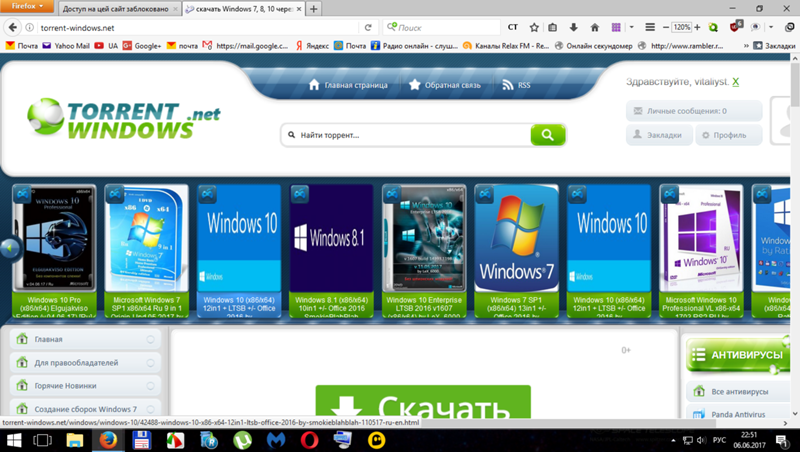Open the Главная sidebar menu item
This screenshot has width=800, height=452.
pyautogui.click(x=85, y=339)
